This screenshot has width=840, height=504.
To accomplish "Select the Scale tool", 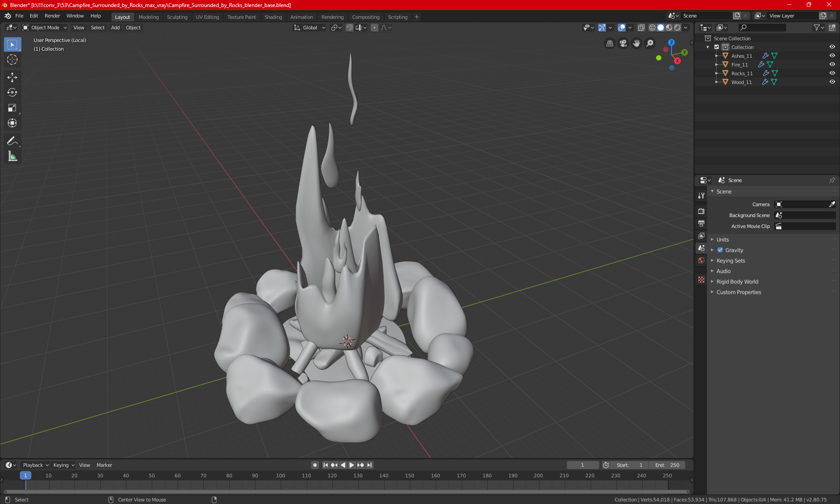I will [12, 108].
